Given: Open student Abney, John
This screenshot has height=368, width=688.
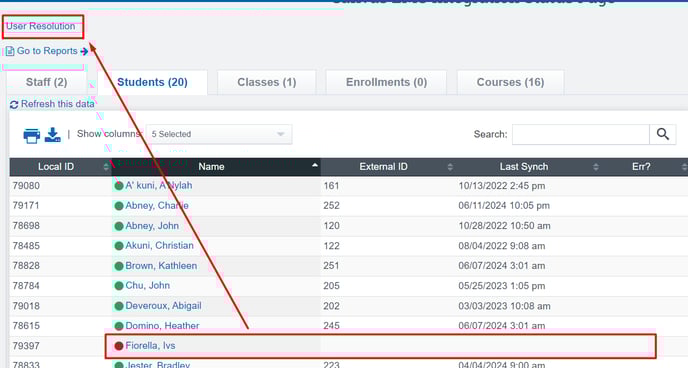Looking at the screenshot, I should pyautogui.click(x=152, y=226).
